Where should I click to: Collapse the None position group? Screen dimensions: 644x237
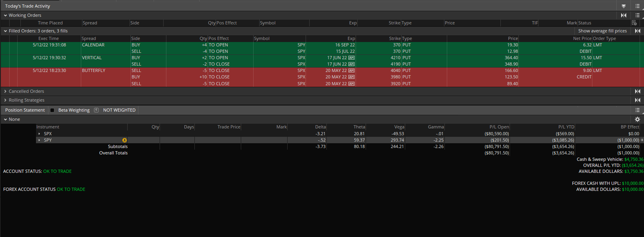(x=5, y=119)
